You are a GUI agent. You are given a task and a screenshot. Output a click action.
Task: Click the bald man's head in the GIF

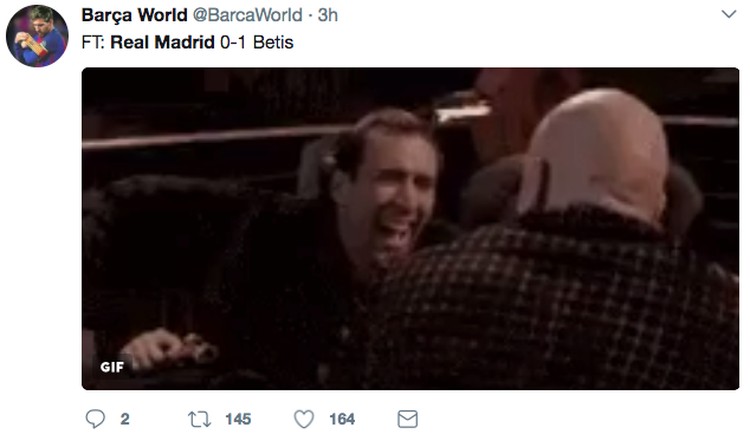(599, 153)
